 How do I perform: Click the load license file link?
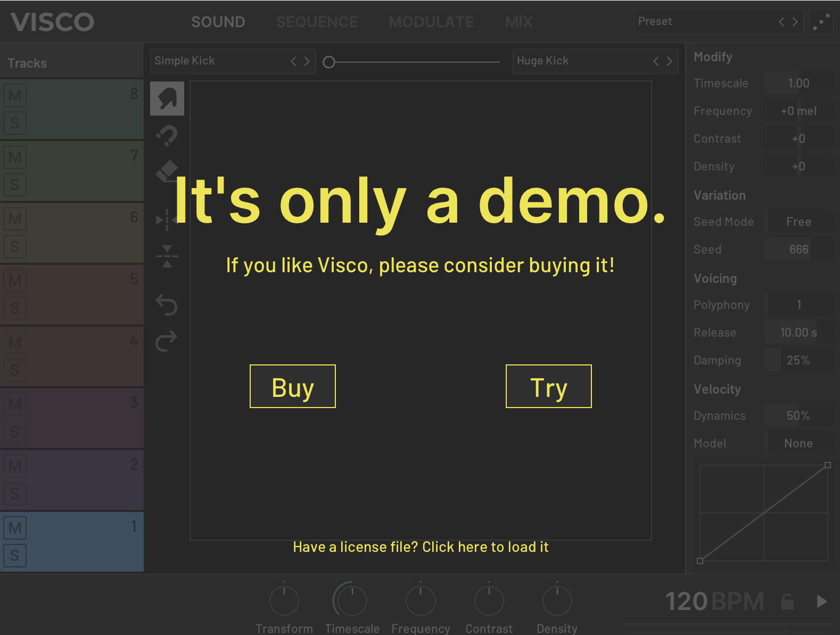point(421,547)
